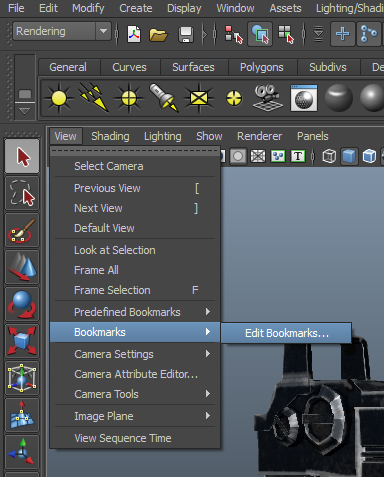Open the Create menu

coord(136,8)
